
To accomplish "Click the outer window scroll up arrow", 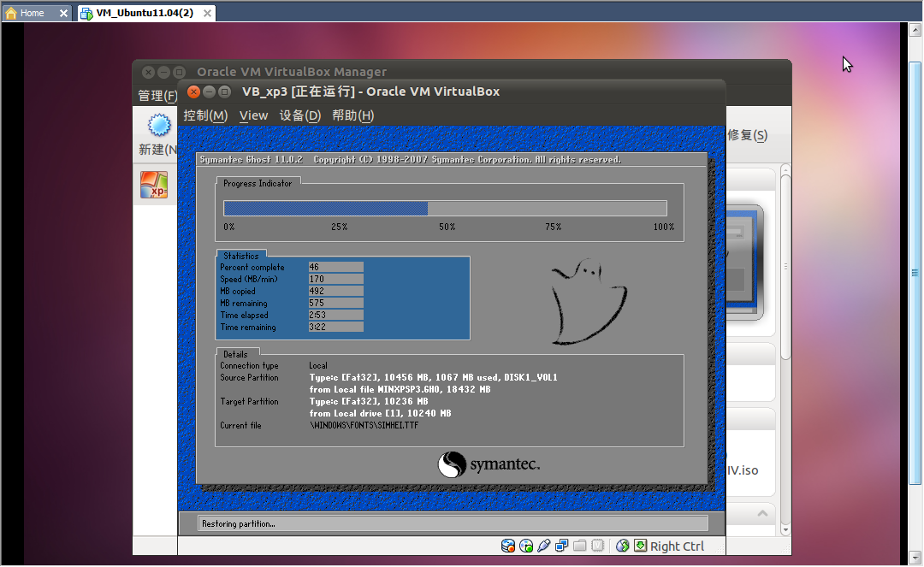I will (x=915, y=29).
